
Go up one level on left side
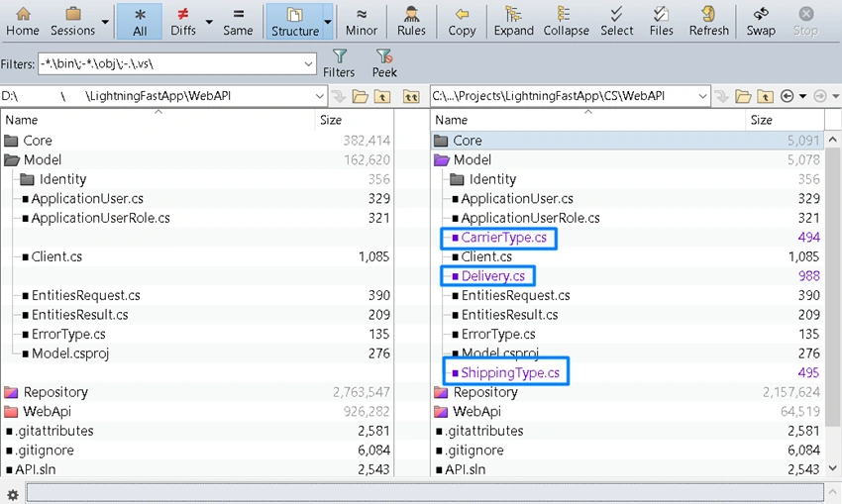click(382, 96)
